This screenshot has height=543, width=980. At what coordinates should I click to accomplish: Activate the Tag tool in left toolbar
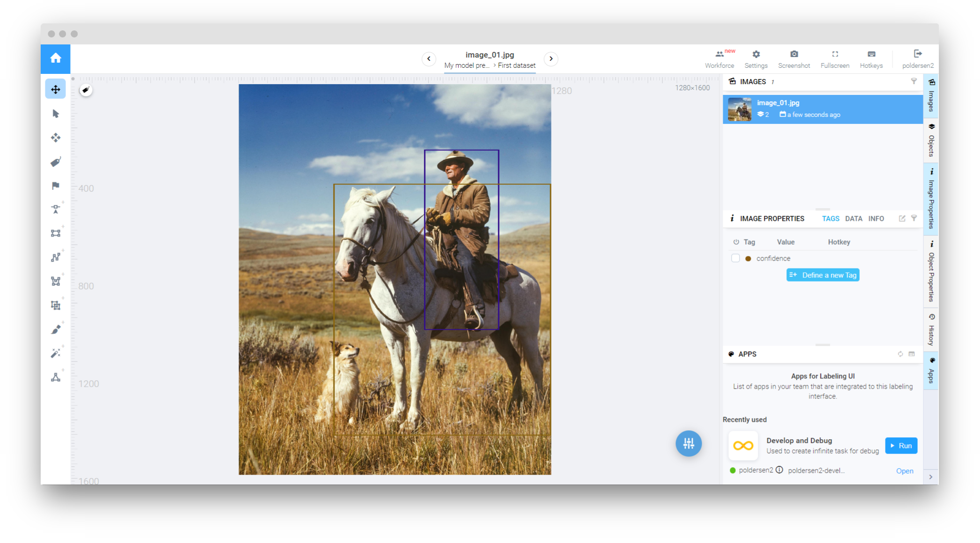pyautogui.click(x=56, y=162)
